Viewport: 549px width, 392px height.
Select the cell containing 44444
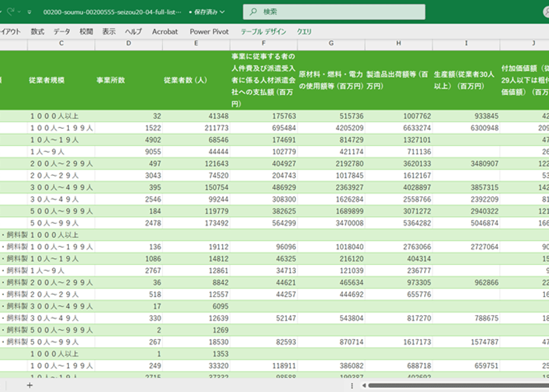[x=196, y=151]
